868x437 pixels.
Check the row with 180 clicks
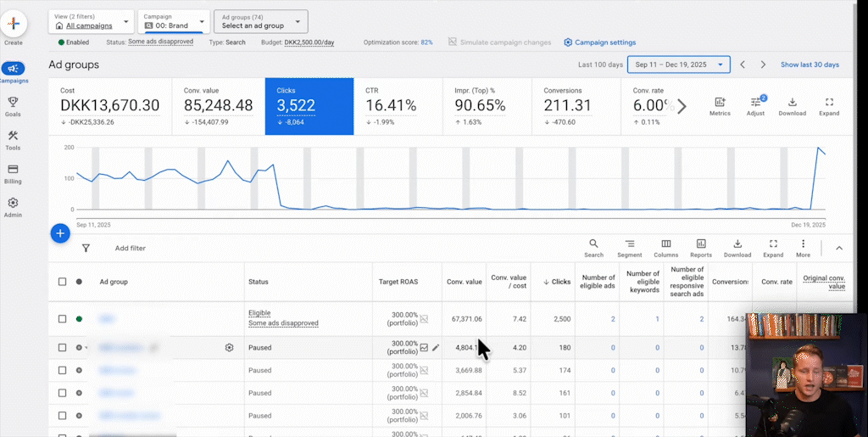click(62, 347)
